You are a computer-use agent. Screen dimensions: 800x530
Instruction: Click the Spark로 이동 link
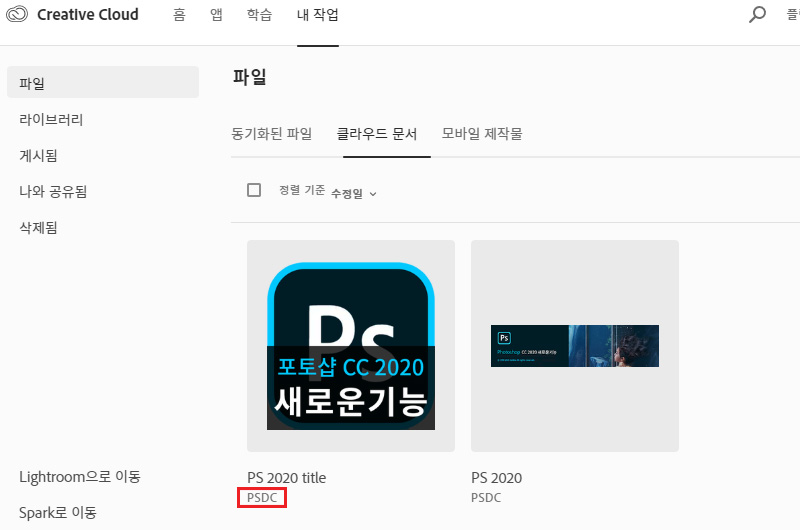[x=58, y=513]
